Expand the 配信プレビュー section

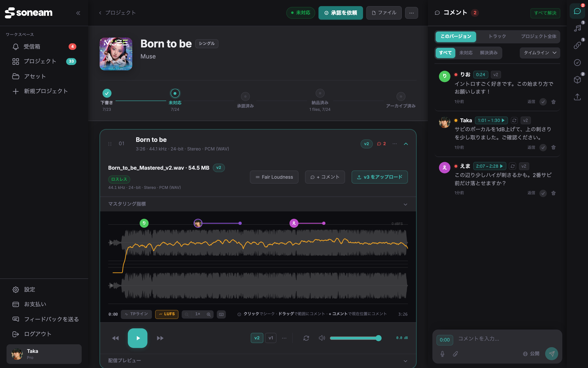pos(258,361)
